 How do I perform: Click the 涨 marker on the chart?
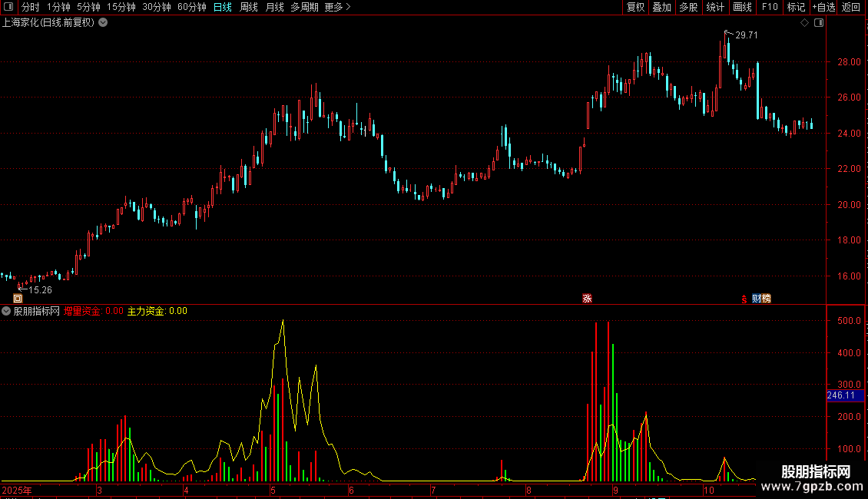[588, 298]
